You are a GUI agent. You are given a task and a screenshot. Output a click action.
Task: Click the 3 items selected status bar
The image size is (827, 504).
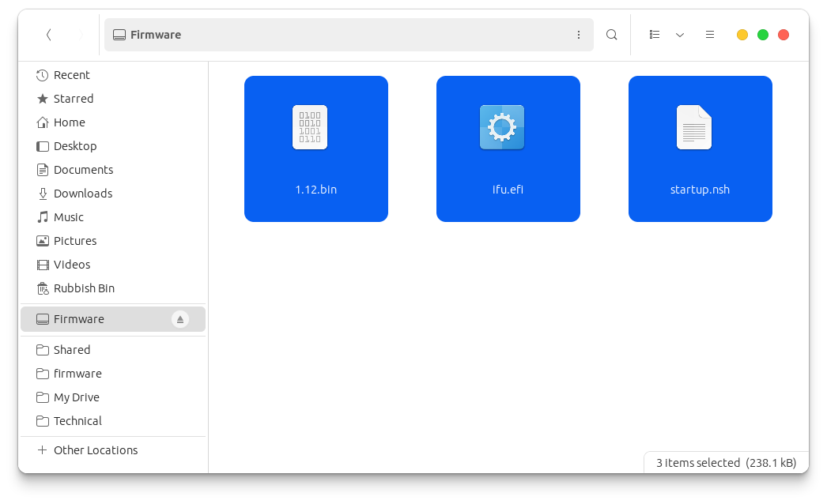point(723,462)
